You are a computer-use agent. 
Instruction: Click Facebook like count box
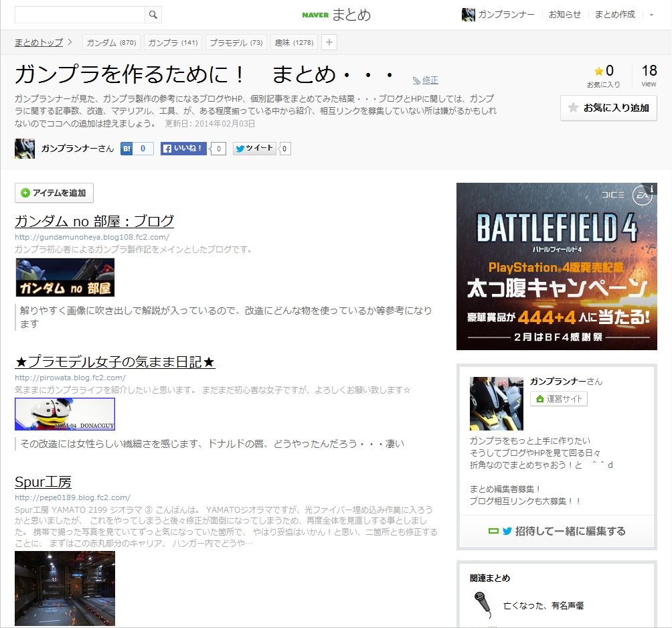point(219,149)
